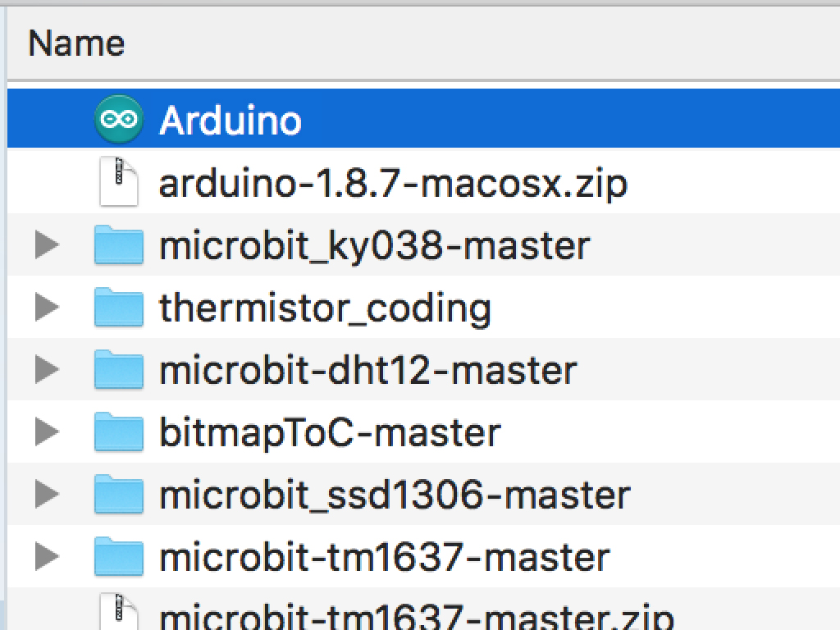Expand the microbit_ky038-master folder
This screenshot has height=630, width=840.
coord(47,244)
